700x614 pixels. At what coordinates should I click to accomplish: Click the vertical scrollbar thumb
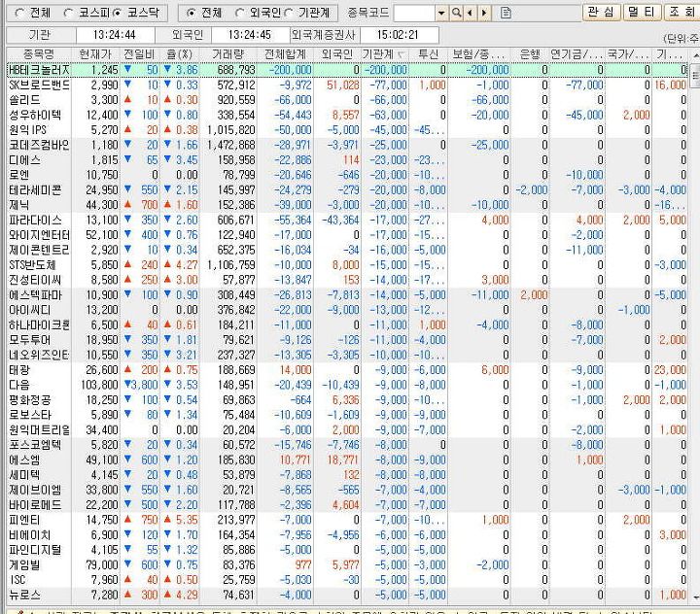pyautogui.click(x=695, y=75)
